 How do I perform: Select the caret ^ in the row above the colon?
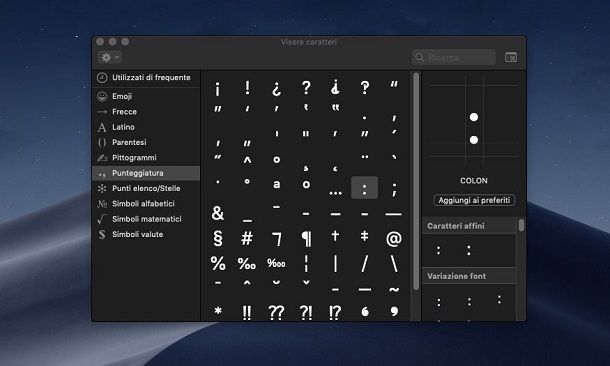click(x=247, y=160)
